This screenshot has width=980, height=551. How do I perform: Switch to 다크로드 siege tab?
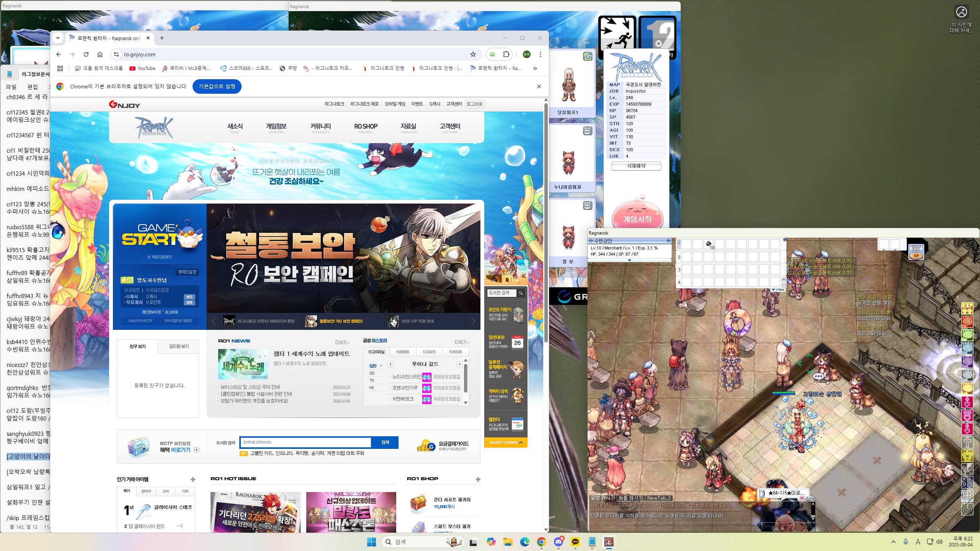coord(429,352)
